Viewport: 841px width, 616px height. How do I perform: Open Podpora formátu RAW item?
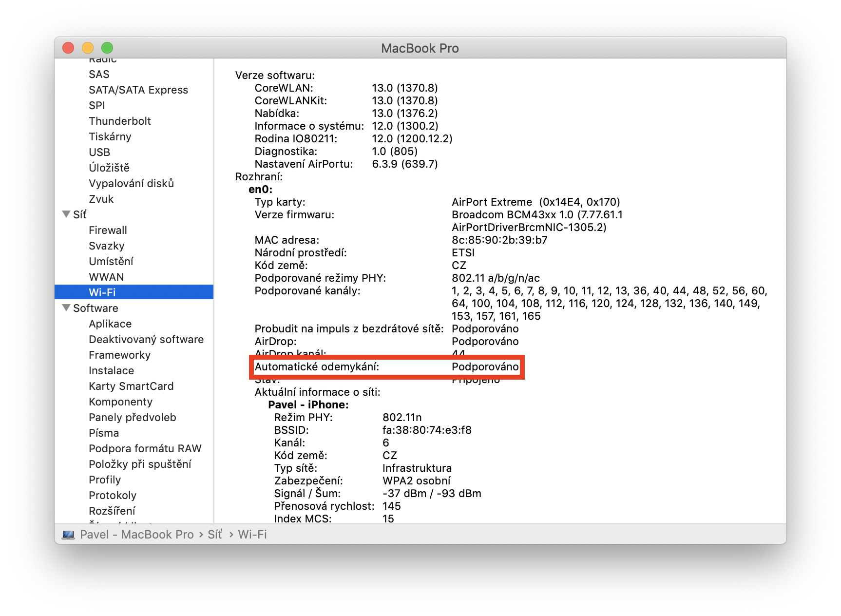click(x=145, y=448)
